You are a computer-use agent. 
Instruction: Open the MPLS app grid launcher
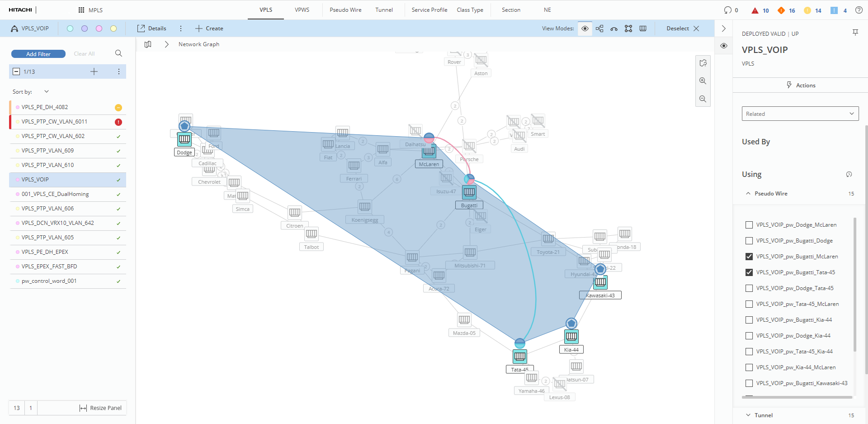coord(81,10)
